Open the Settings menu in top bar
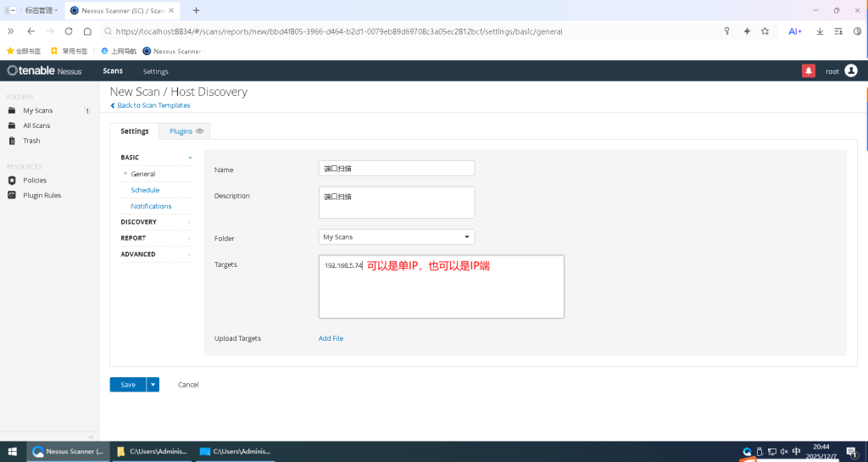The width and height of the screenshot is (868, 462). pos(155,71)
